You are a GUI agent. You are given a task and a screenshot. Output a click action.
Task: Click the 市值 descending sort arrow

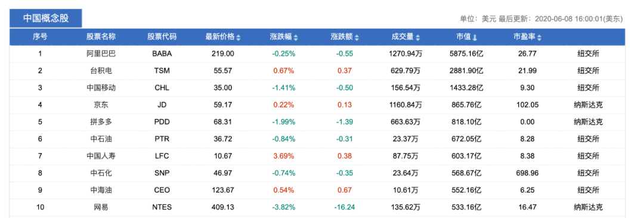[x=475, y=38]
